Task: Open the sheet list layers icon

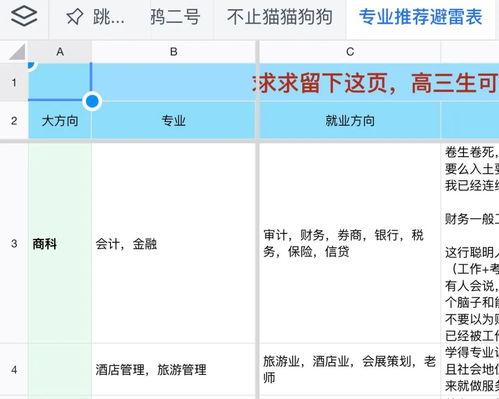Action: [24, 16]
